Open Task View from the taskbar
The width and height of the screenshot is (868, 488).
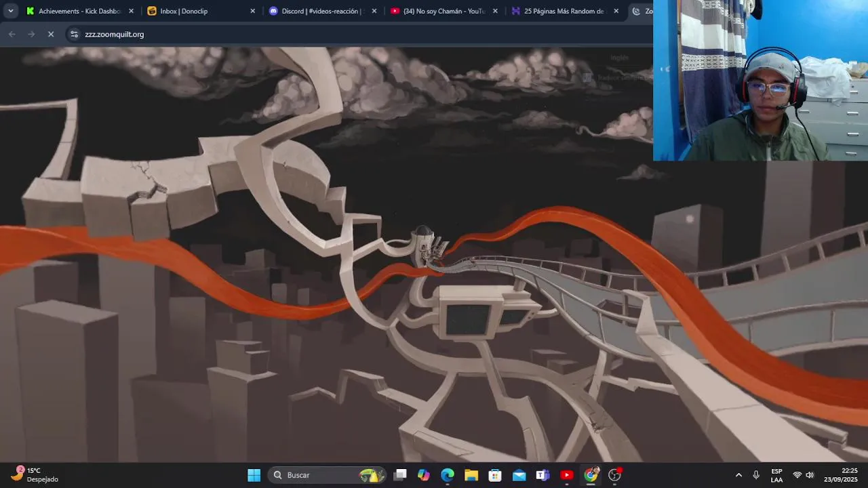(x=400, y=475)
